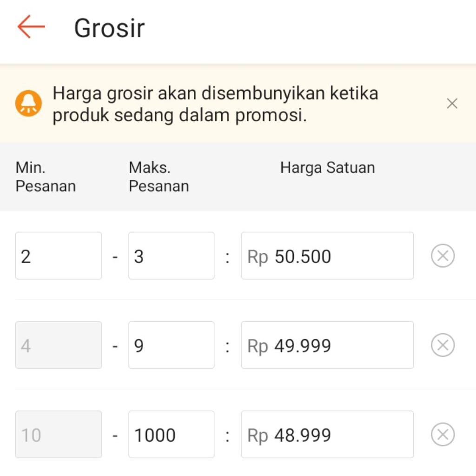
Task: Dismiss the promo notice banner
Action: click(452, 104)
